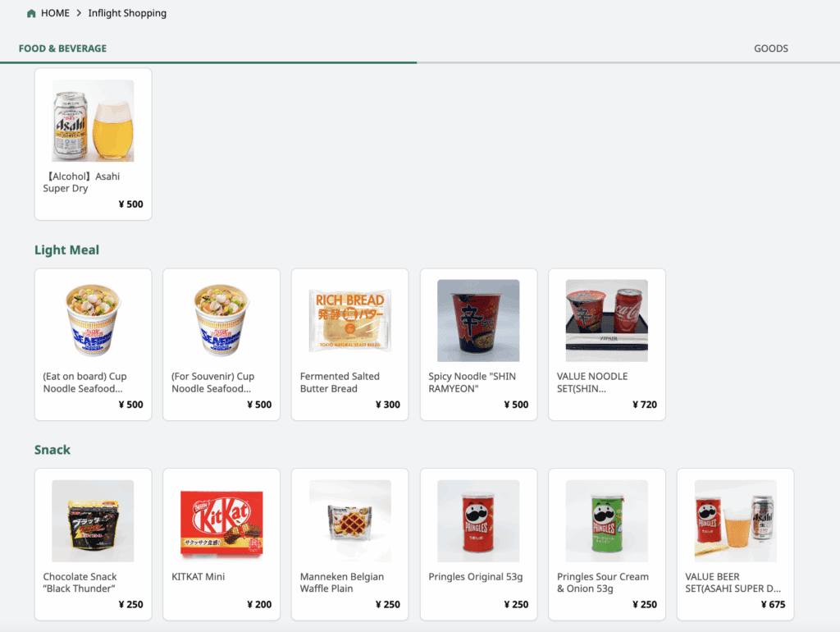Go to HOME breadcrumb link
Viewport: 840px width, 632px height.
55,13
